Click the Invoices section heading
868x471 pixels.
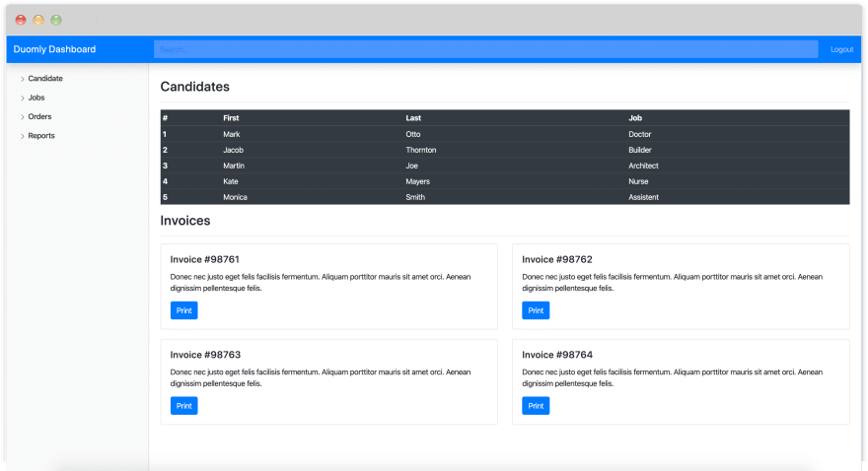point(184,221)
